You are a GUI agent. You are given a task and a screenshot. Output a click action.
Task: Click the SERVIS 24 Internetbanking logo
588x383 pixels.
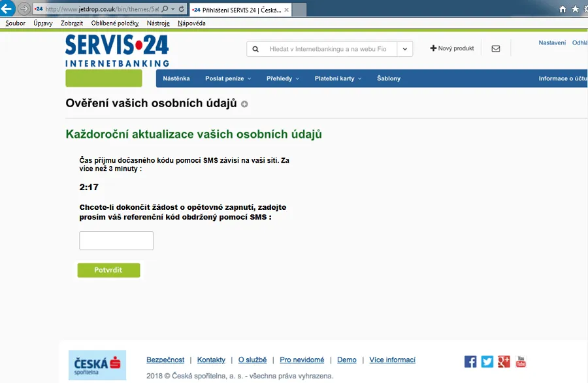pos(117,50)
